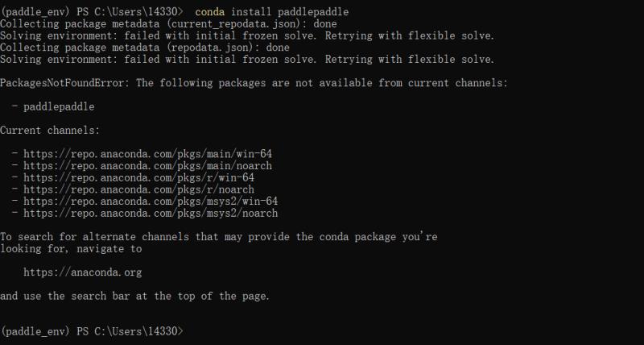Click the pkgs/r/noarch channel URL
This screenshot has width=644, height=345.
[138, 189]
